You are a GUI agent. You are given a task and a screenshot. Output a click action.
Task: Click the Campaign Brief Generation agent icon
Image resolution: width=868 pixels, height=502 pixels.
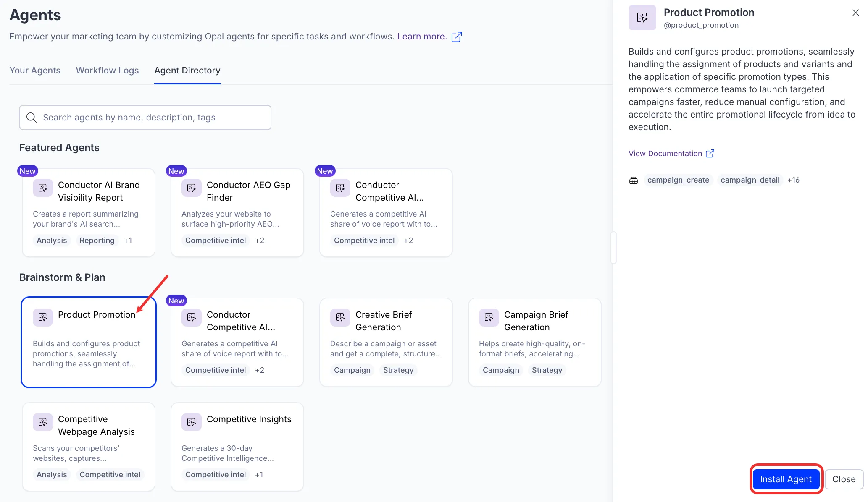coord(489,318)
